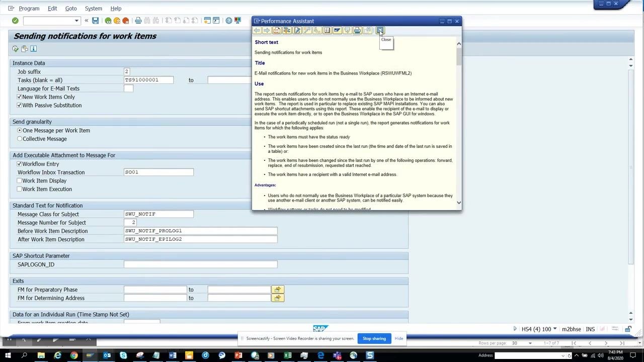Click the Get Variant icon
Image resolution: width=644 pixels, height=362 pixels.
point(24,49)
